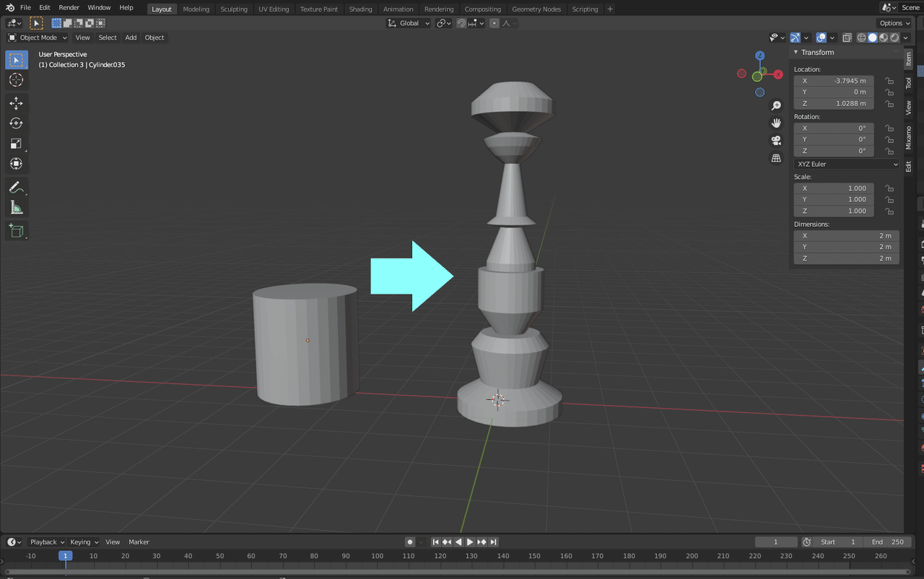Open Keying dropdown in timeline
This screenshot has height=579, width=924.
(x=84, y=542)
